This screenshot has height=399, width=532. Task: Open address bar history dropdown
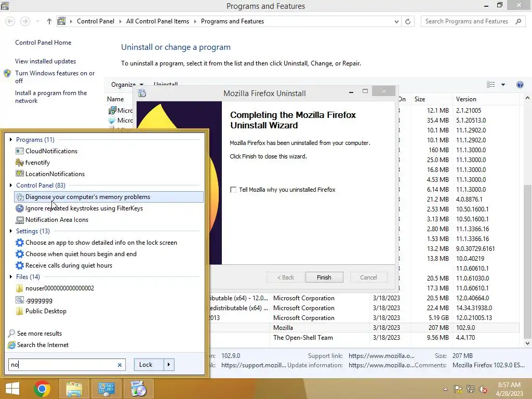396,21
